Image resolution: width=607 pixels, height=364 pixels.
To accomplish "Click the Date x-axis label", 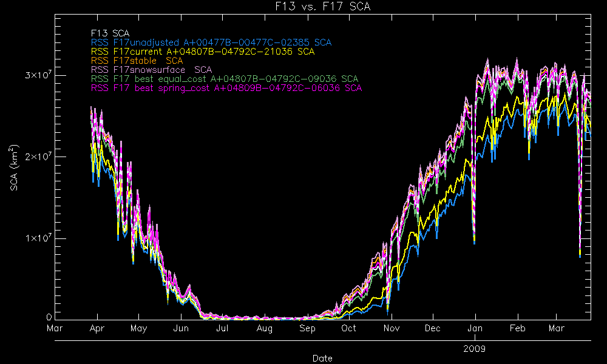I will tap(322, 359).
